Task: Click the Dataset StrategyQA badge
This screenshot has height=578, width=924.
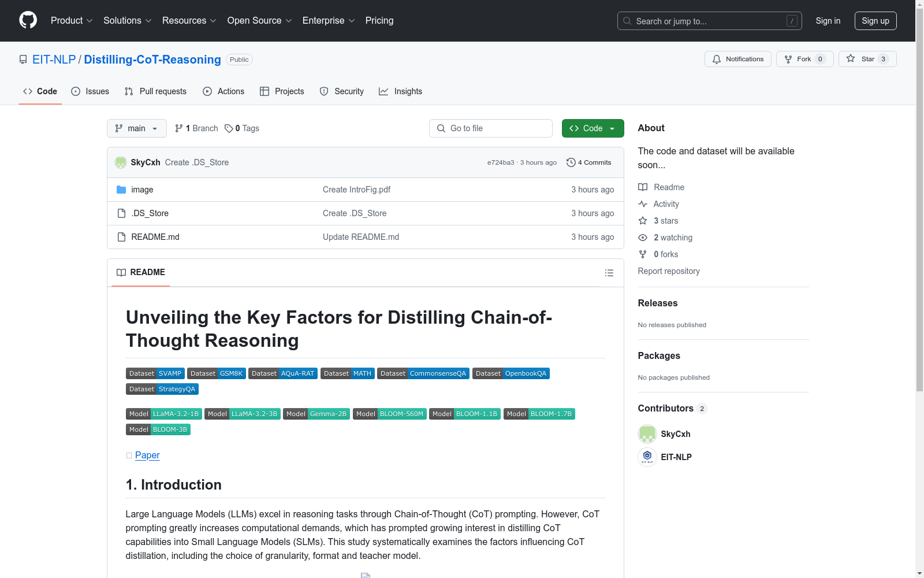Action: [162, 389]
